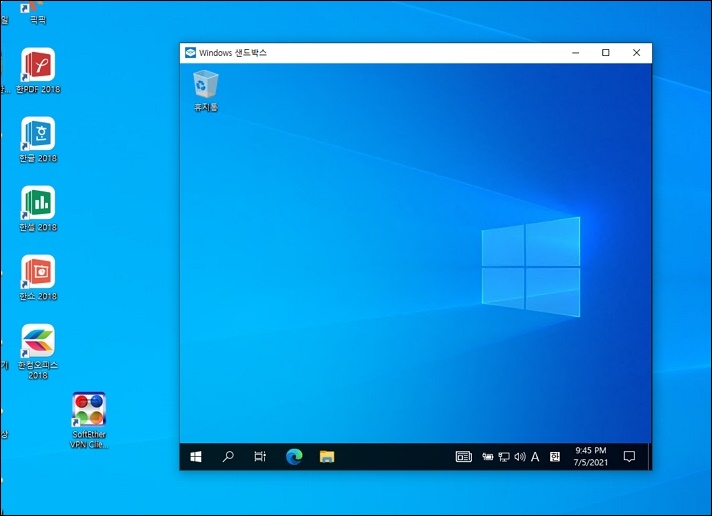Click the network icon in sandbox tray
712x516 pixels.
[504, 456]
